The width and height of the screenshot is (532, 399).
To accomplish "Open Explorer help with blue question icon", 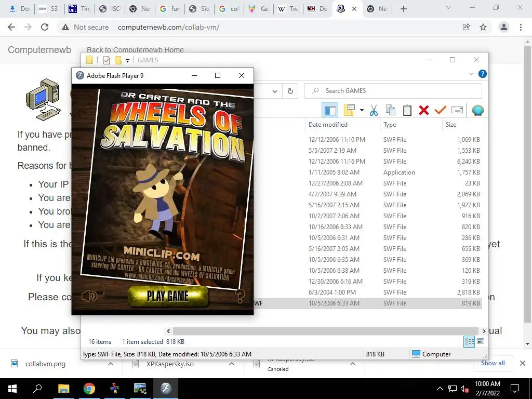I will (482, 74).
